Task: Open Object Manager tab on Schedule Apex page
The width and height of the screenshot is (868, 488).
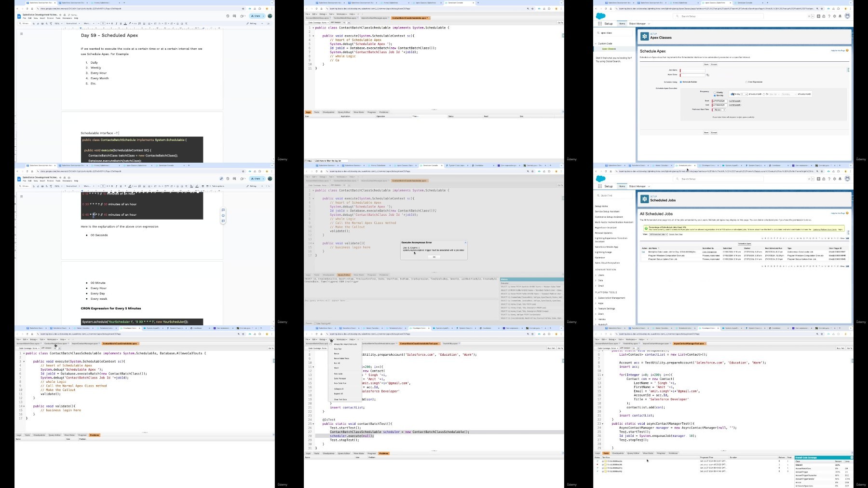Action: 637,24
